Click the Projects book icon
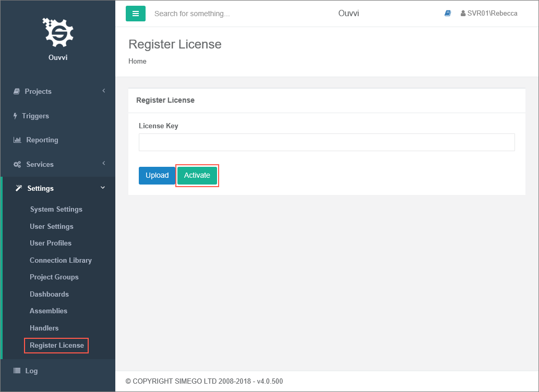539x392 pixels. [x=17, y=91]
